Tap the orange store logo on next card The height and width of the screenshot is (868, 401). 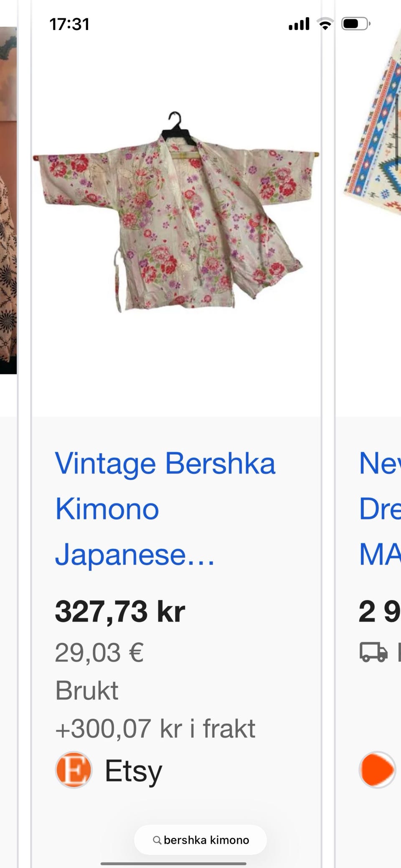coord(377,770)
